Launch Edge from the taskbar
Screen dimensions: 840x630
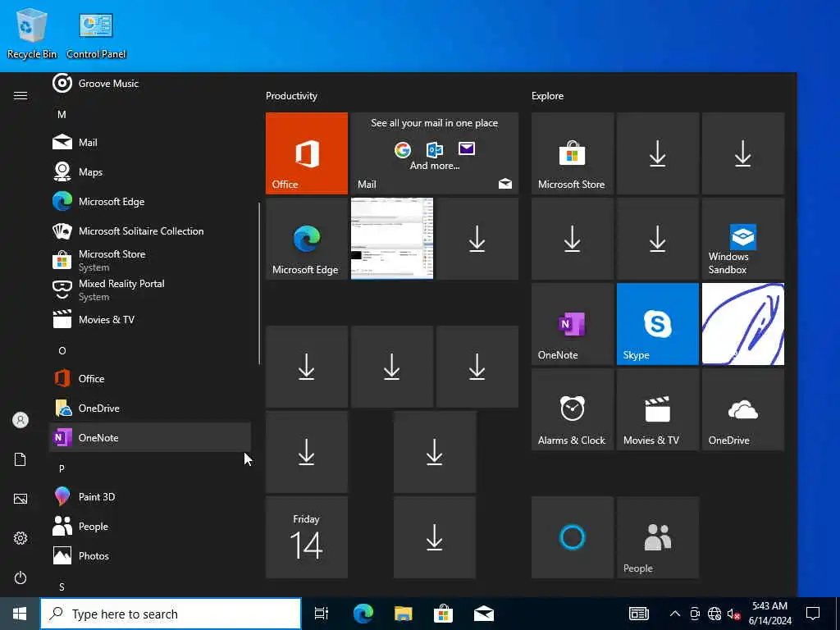[x=363, y=614]
